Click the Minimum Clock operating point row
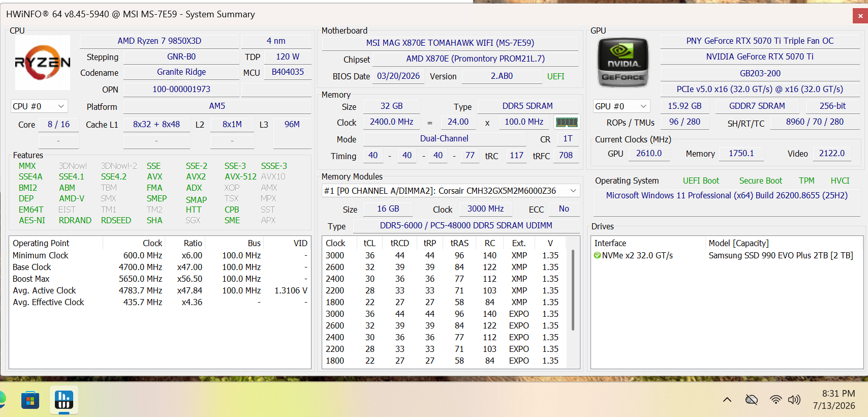The width and height of the screenshot is (868, 417). click(160, 256)
